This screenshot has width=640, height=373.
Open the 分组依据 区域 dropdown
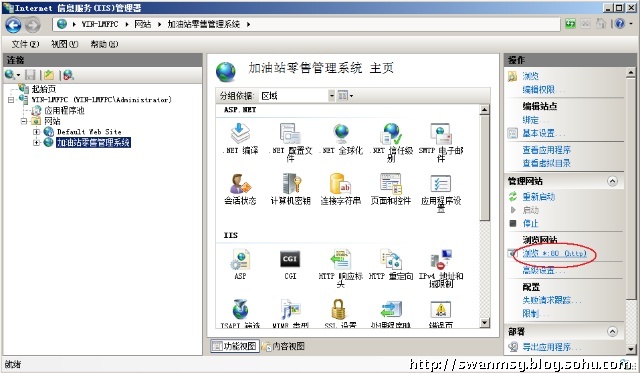[331, 96]
